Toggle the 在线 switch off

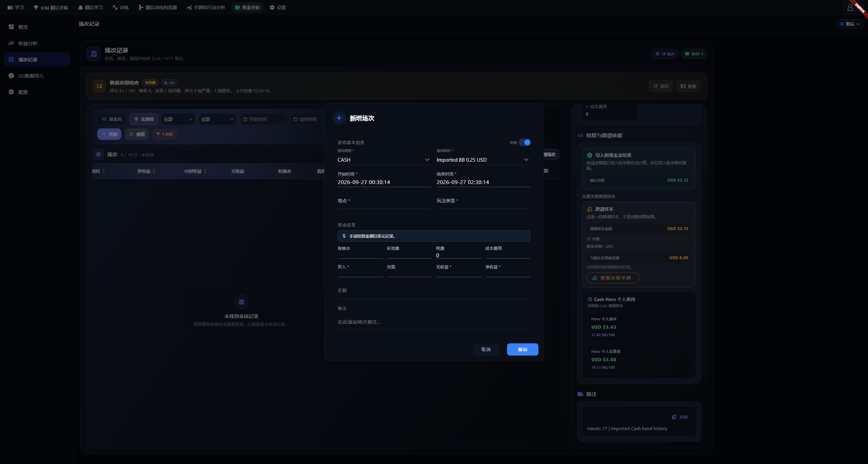click(525, 142)
